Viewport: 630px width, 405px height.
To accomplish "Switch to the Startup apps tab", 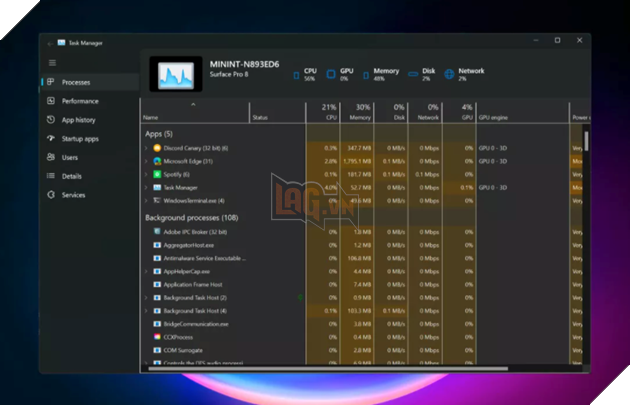I will coord(90,139).
